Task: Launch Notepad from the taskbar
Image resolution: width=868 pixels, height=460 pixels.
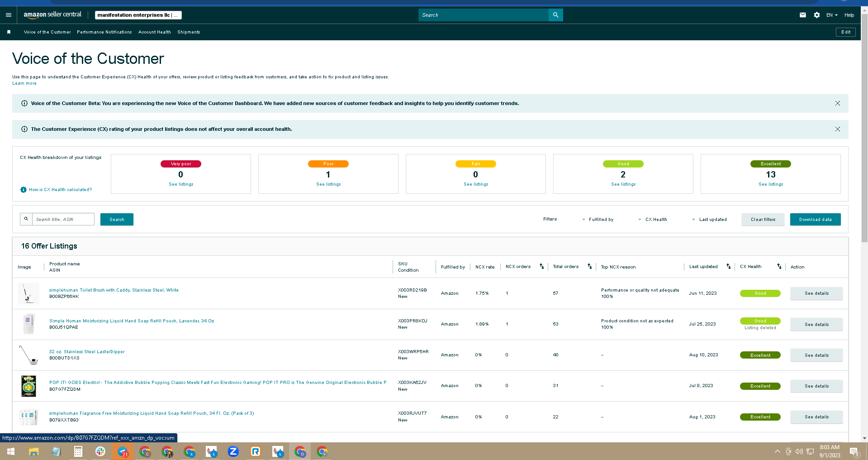Action: pyautogui.click(x=56, y=451)
